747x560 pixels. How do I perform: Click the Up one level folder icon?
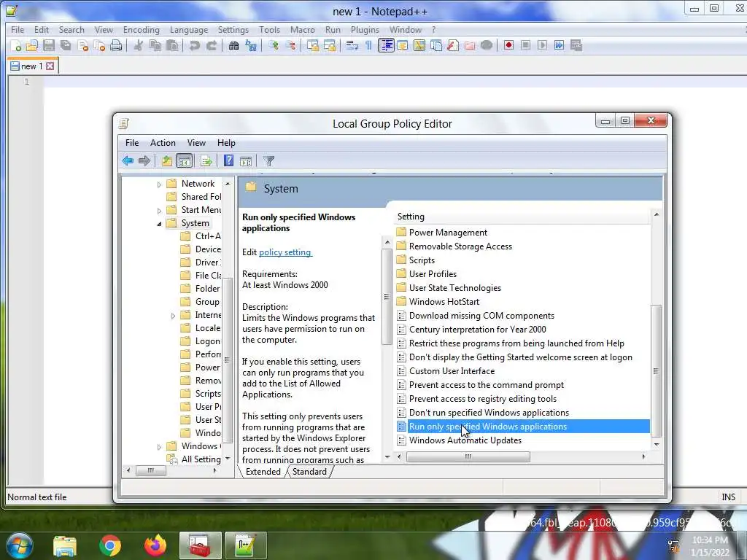[167, 161]
